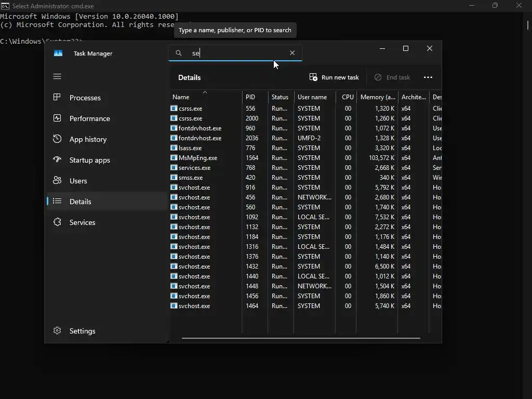Select csrss.exe with PID 2000
The height and width of the screenshot is (399, 532).
coord(305,118)
